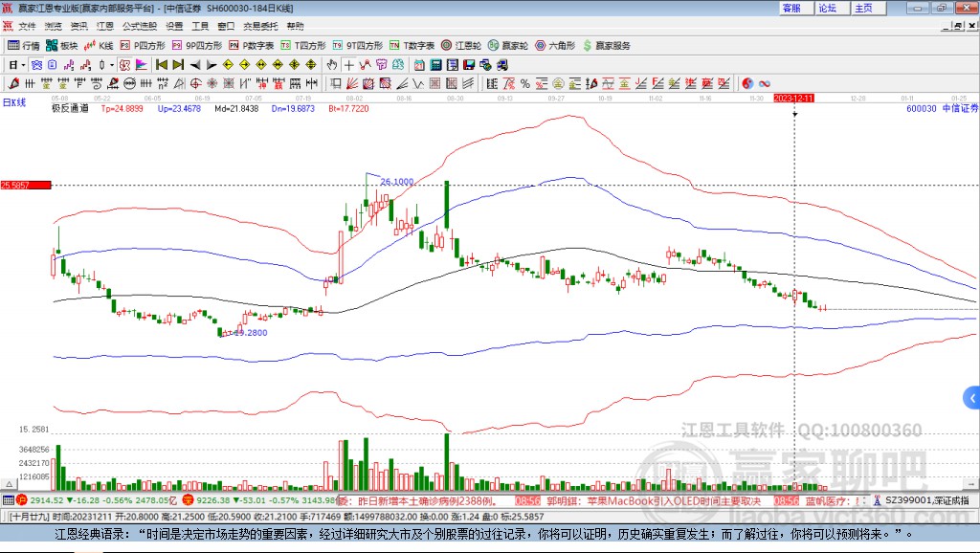The height and width of the screenshot is (553, 980).
Task: Open the T四方形 tool
Action: (303, 46)
